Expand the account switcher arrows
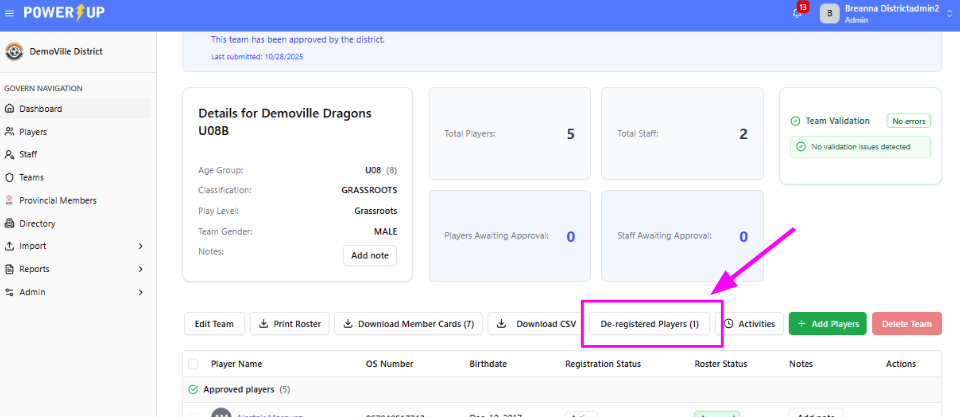The image size is (960, 417). click(949, 13)
